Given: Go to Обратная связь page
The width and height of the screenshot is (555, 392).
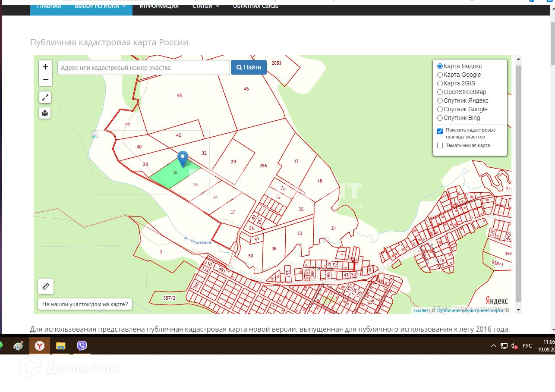Looking at the screenshot, I should (x=255, y=6).
